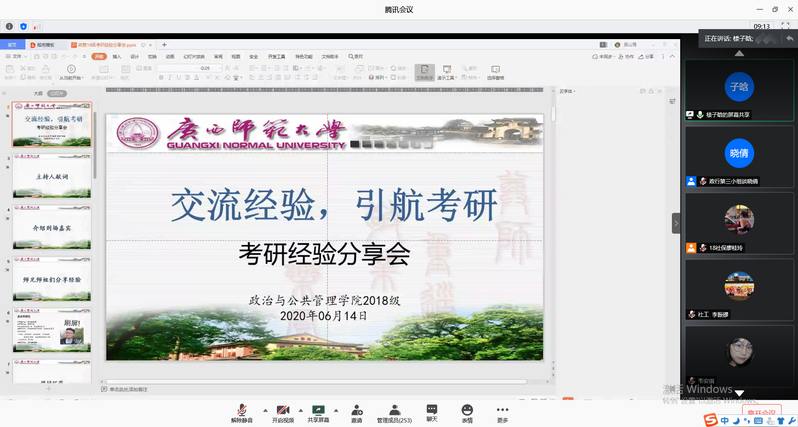This screenshot has width=798, height=427.
Task: Select slide thumbnail 师兄师姐们分享经验
Action: click(52, 279)
